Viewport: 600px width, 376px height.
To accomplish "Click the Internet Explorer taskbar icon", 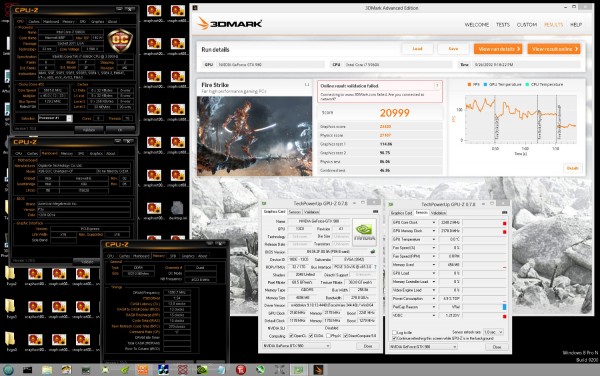I will click(x=8, y=370).
